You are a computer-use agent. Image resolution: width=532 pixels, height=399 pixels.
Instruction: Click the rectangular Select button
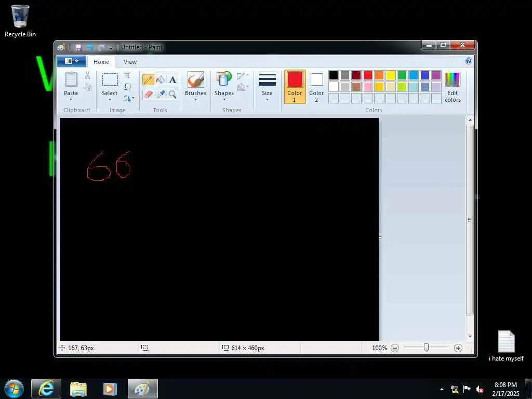(110, 80)
